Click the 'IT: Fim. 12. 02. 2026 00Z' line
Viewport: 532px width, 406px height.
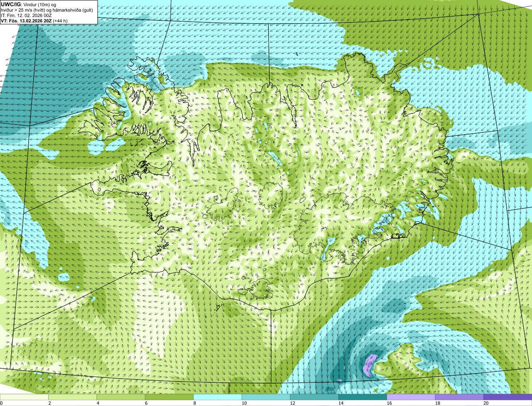[x=26, y=15]
